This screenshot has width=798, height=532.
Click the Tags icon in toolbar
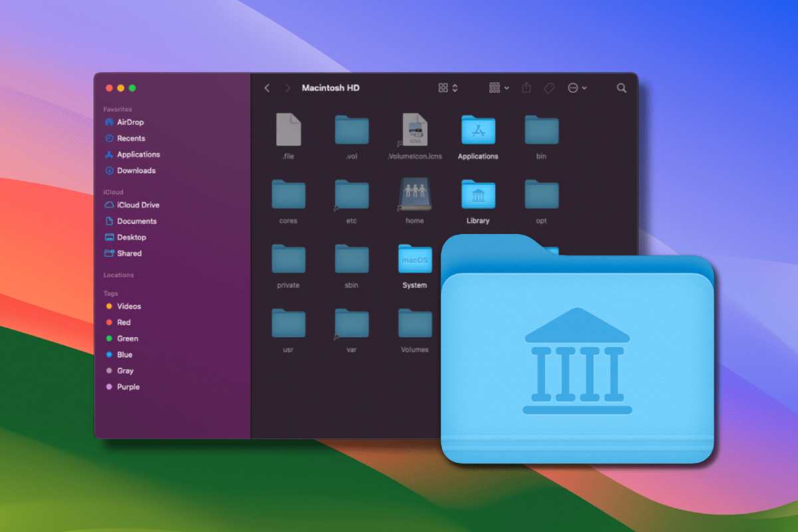pyautogui.click(x=549, y=88)
